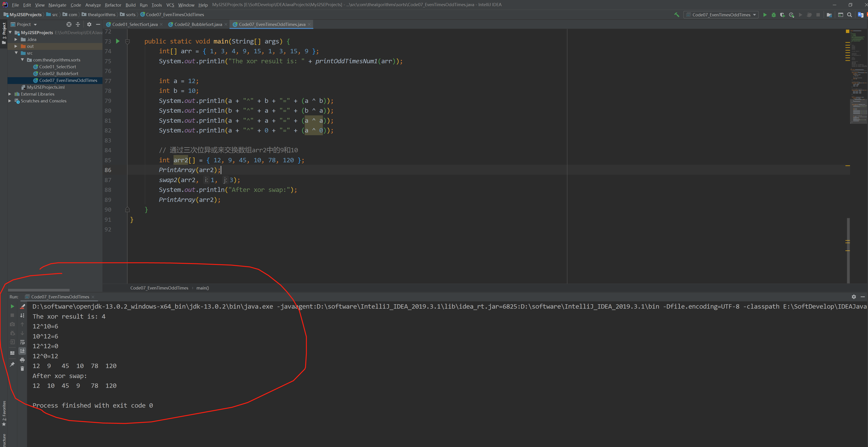Start Debug with the bug icon
Viewport: 868px width, 447px height.
coord(773,15)
